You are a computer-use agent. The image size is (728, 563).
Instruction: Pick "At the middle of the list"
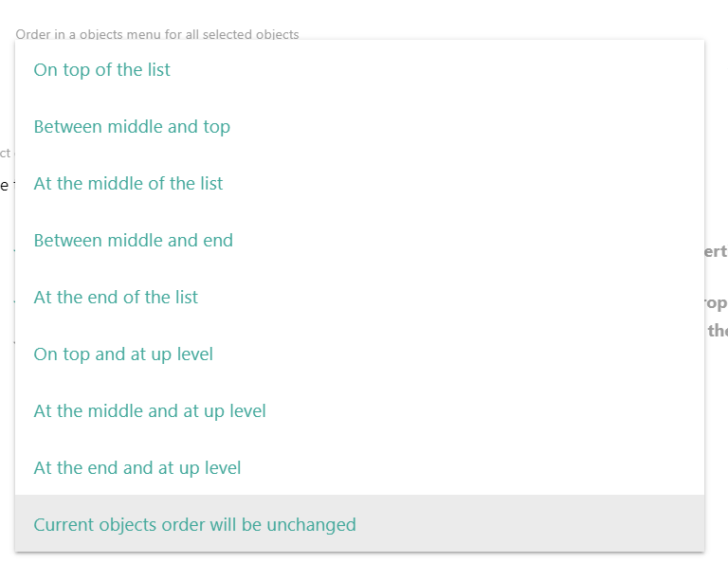128,183
